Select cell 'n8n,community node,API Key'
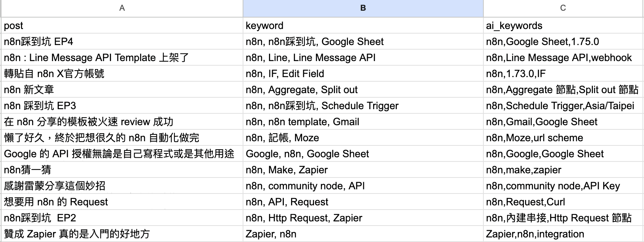 [563, 186]
